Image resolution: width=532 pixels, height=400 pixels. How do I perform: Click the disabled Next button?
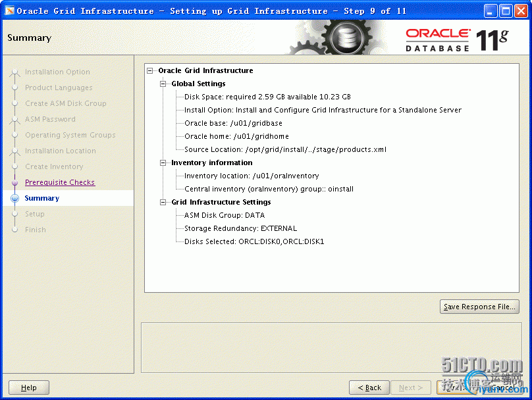[x=411, y=387]
